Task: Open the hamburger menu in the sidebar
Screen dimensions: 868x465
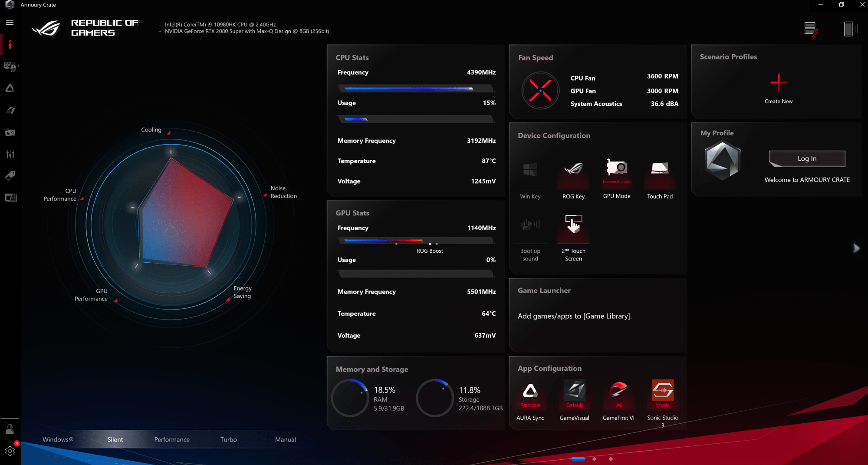Action: [x=10, y=23]
